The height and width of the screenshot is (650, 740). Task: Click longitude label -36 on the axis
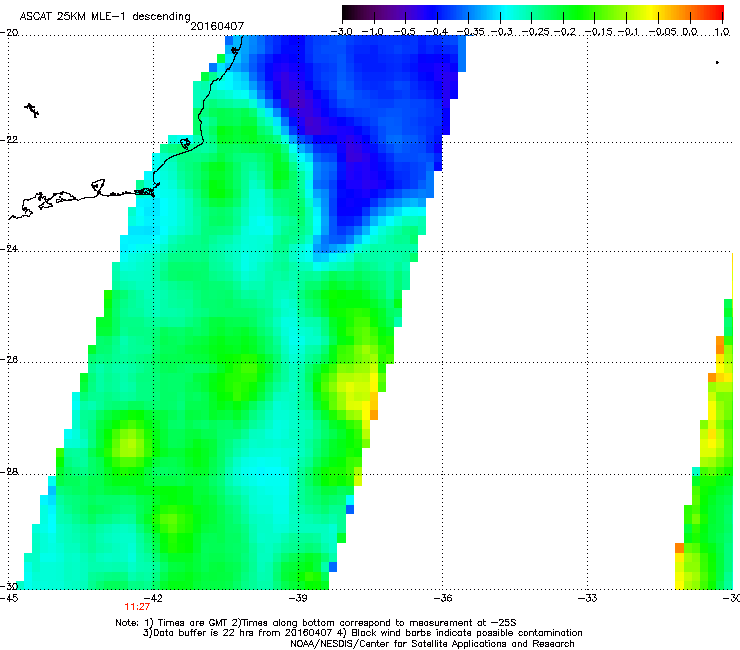coord(443,598)
